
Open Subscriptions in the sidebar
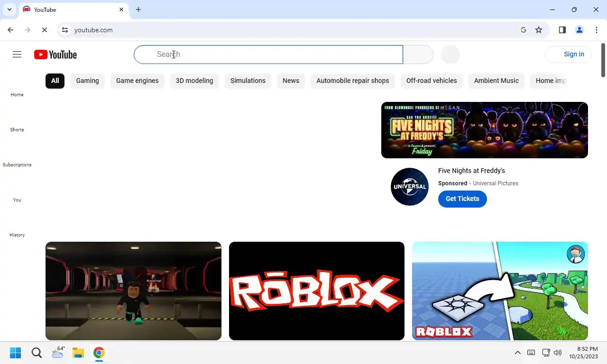[17, 164]
